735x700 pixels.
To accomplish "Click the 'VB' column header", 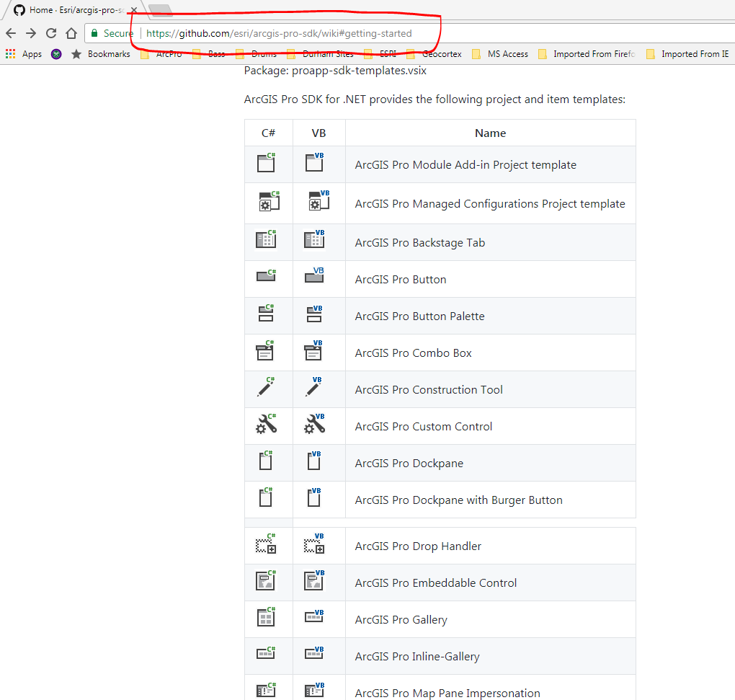I will (x=318, y=133).
